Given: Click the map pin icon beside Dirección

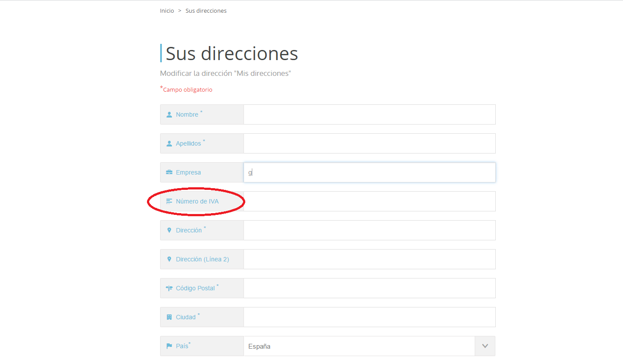Looking at the screenshot, I should point(169,230).
